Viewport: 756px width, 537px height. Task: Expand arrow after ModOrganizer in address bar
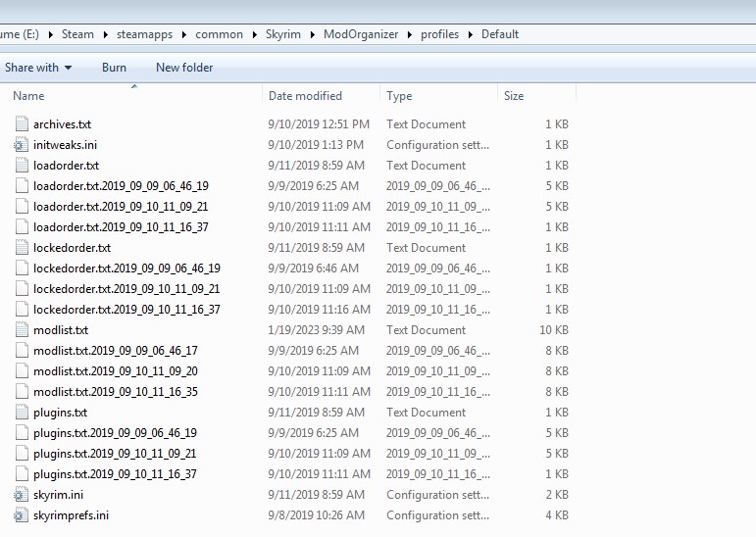(410, 34)
